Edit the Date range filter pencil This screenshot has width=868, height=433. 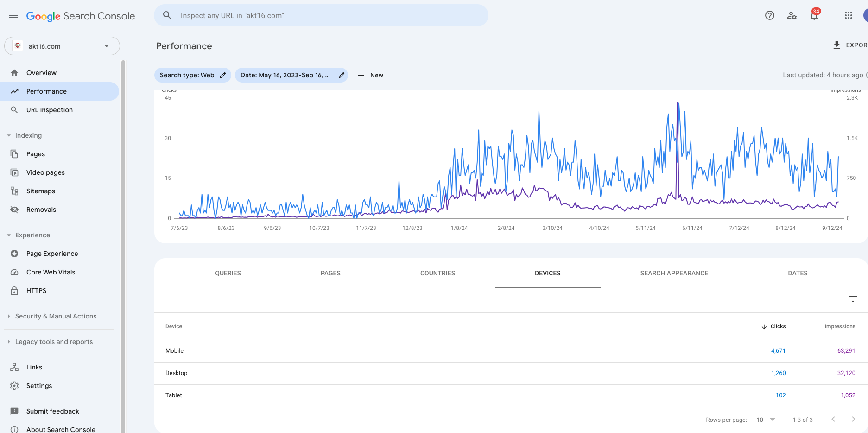[x=342, y=75]
